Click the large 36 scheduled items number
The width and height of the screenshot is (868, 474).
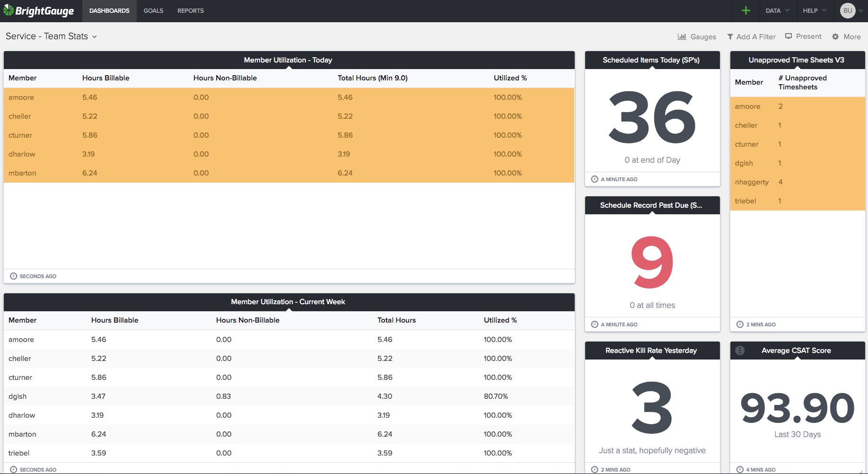652,117
